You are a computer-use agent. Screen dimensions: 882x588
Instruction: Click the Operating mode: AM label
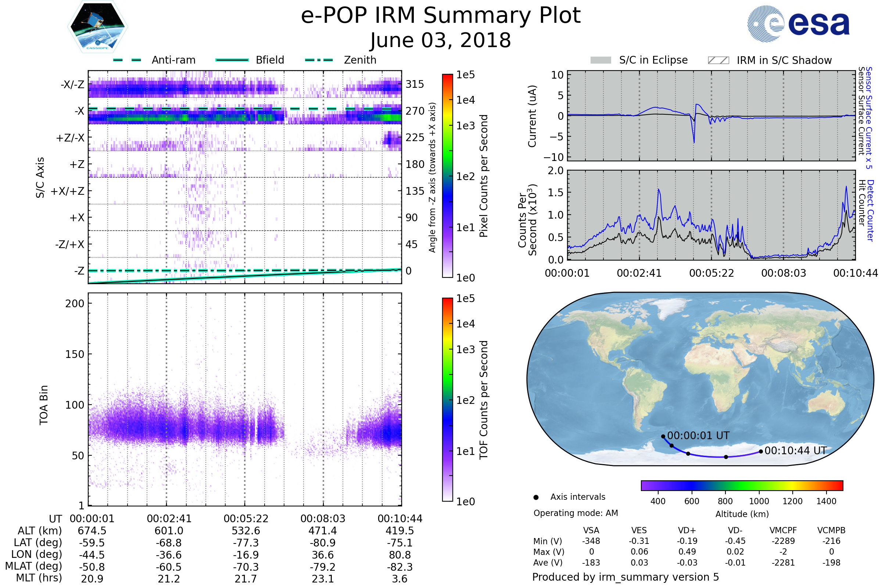[x=576, y=513]
